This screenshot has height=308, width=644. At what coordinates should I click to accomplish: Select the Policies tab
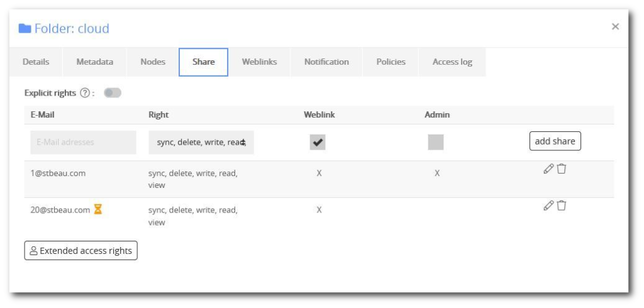pos(391,62)
